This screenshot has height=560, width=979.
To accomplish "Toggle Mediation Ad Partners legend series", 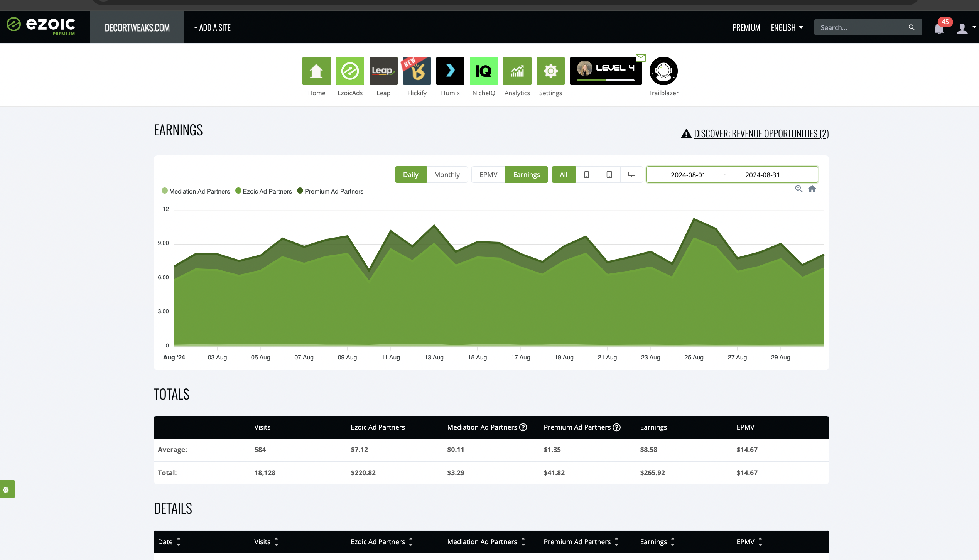I will [x=196, y=191].
